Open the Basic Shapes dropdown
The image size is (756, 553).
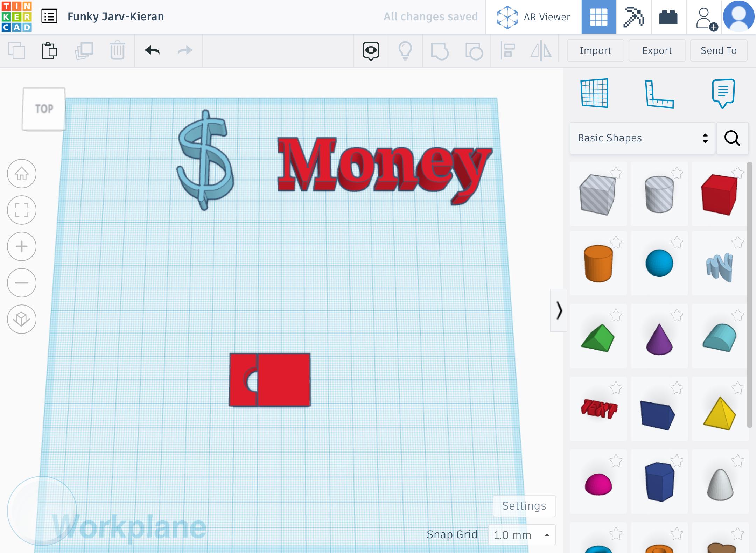point(642,138)
